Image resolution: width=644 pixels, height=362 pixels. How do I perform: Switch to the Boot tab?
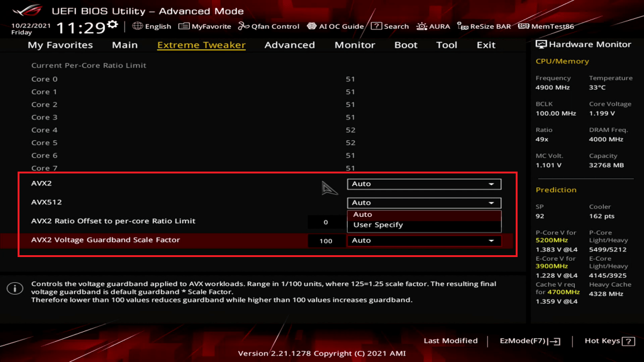click(406, 45)
